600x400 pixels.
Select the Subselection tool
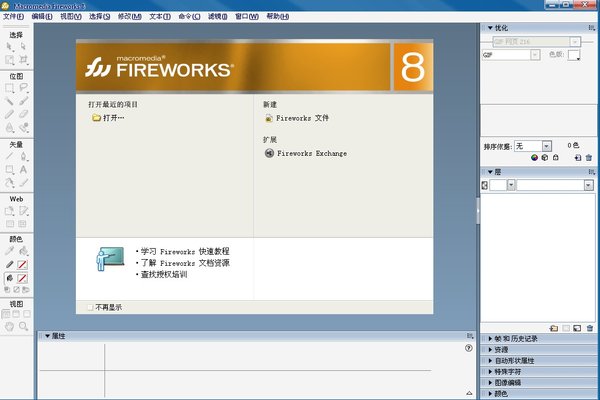pyautogui.click(x=23, y=47)
